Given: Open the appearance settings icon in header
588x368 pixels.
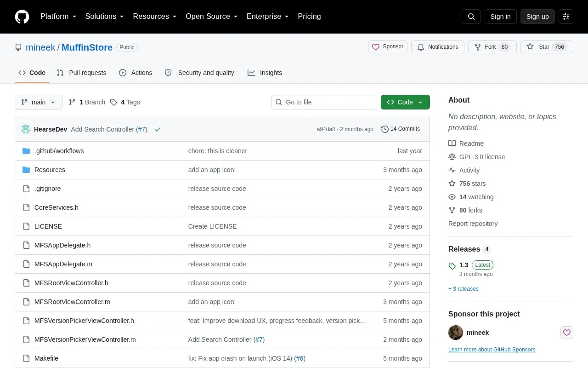Looking at the screenshot, I should point(566,17).
